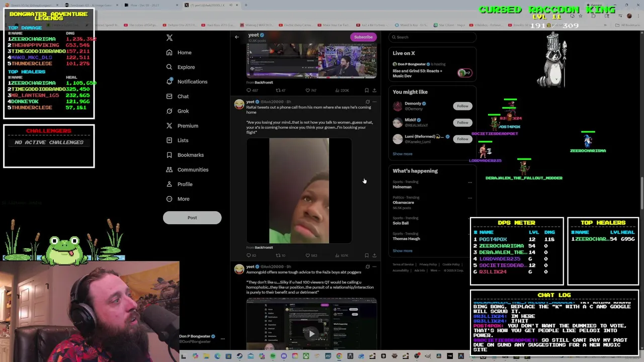Open the more menu on RaKai post
This screenshot has width=644, height=362.
point(374,102)
